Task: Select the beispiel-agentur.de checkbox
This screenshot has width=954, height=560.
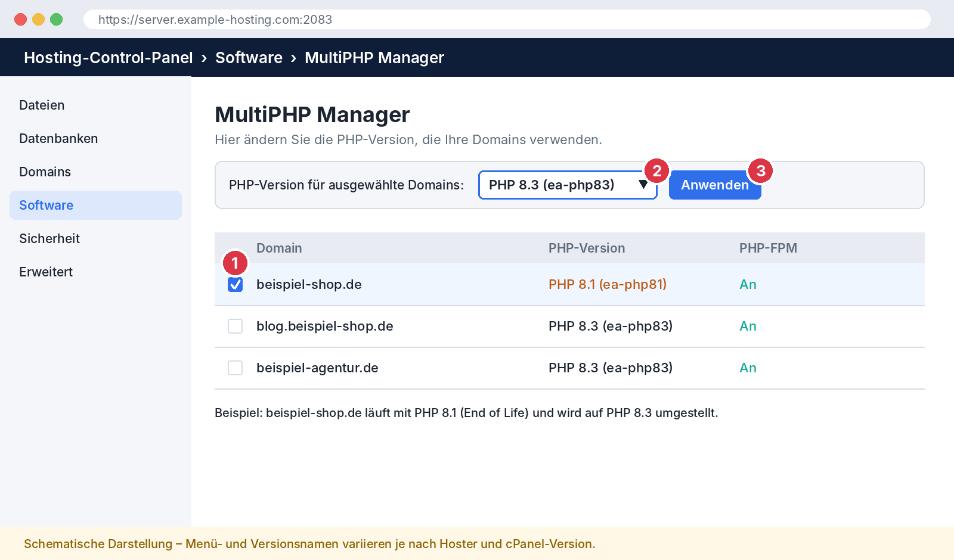Action: coord(236,368)
